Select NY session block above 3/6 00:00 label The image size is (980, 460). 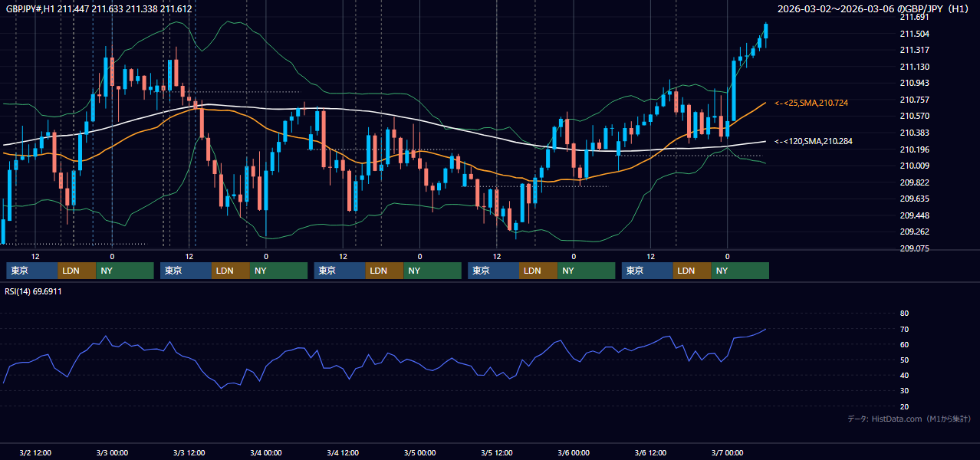pyautogui.click(x=587, y=271)
